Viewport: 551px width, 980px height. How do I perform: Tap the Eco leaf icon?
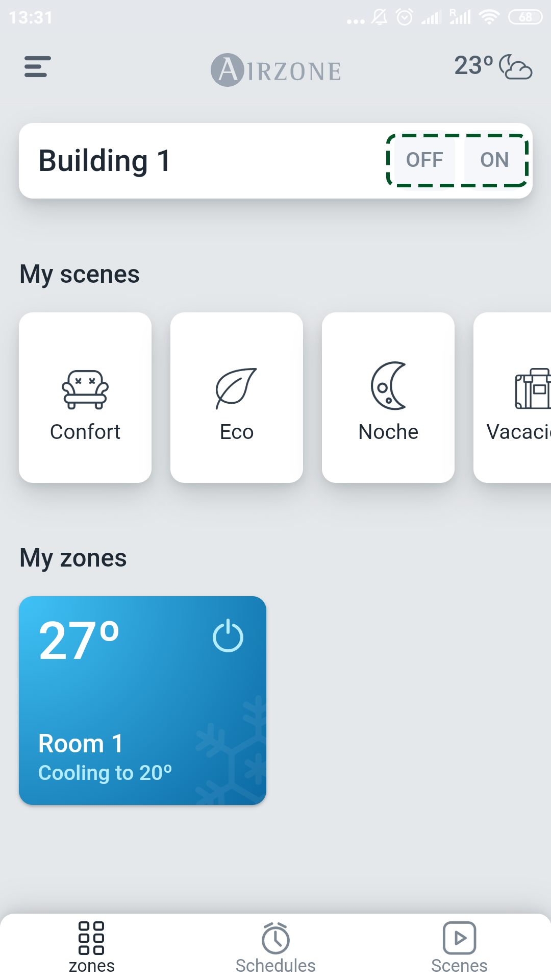(x=236, y=388)
